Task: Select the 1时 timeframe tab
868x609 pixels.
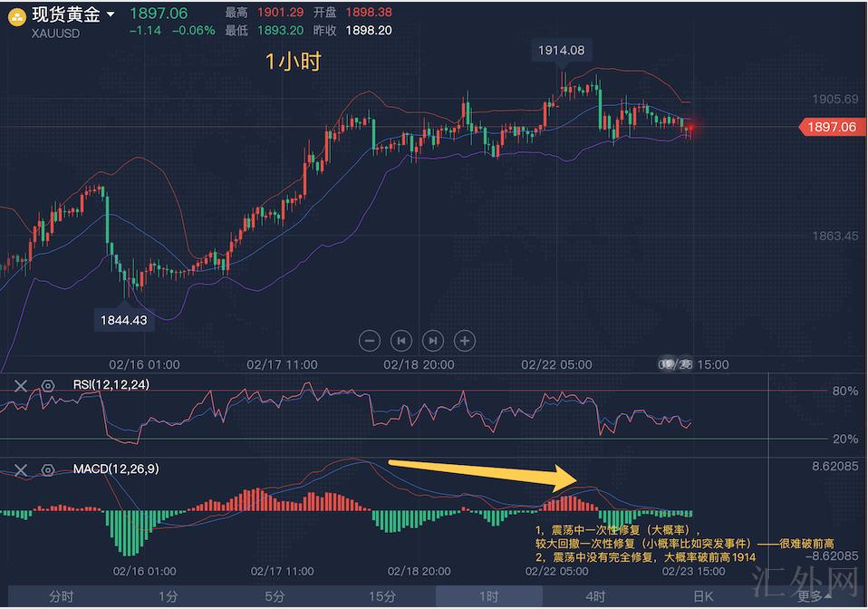Action: click(x=488, y=596)
